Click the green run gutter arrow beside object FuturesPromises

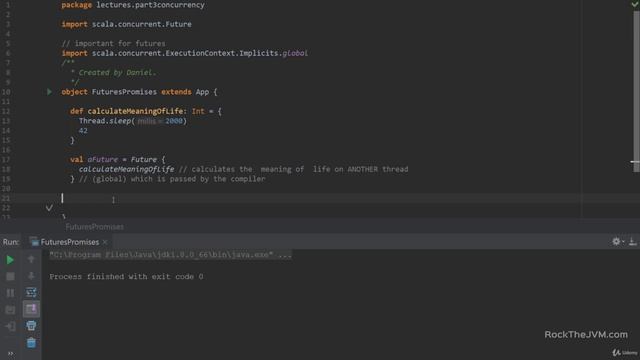point(49,92)
